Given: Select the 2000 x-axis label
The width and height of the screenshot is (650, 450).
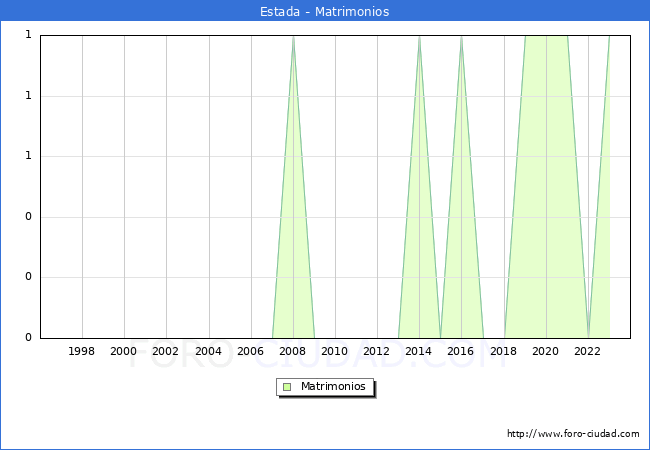Looking at the screenshot, I should 124,351.
